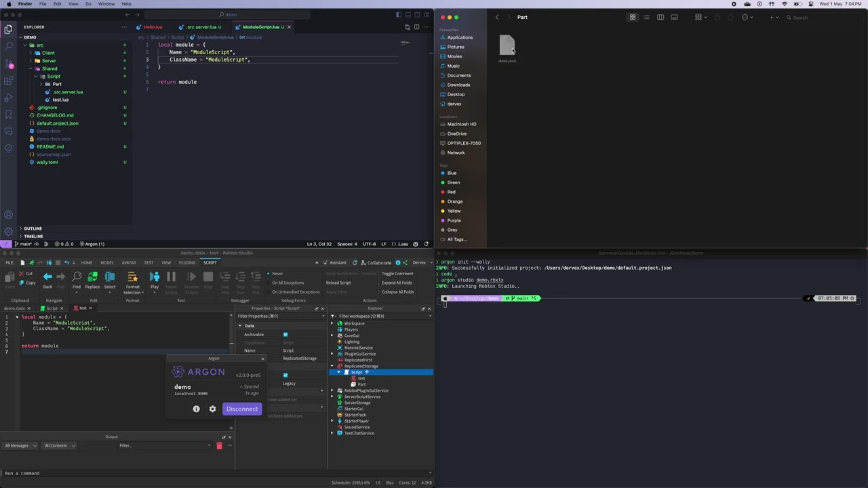This screenshot has height=488, width=868.
Task: Click Format Selection in Studio ribbon
Action: pos(133,280)
